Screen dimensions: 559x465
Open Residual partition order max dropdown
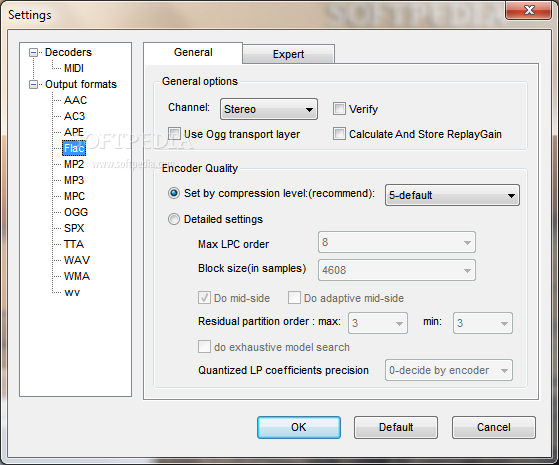(x=378, y=323)
